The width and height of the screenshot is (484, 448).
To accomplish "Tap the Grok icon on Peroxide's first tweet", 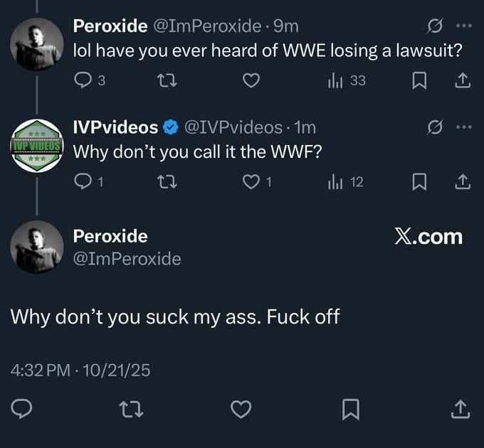I will [433, 26].
